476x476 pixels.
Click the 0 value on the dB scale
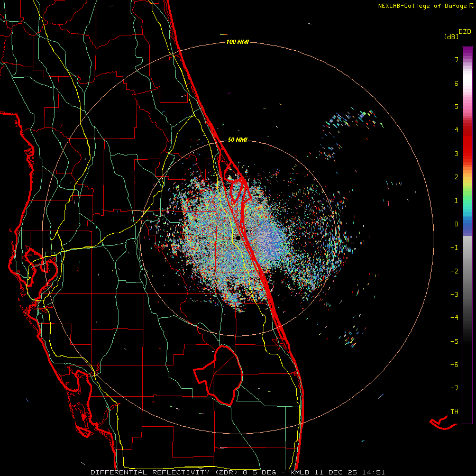[456, 224]
